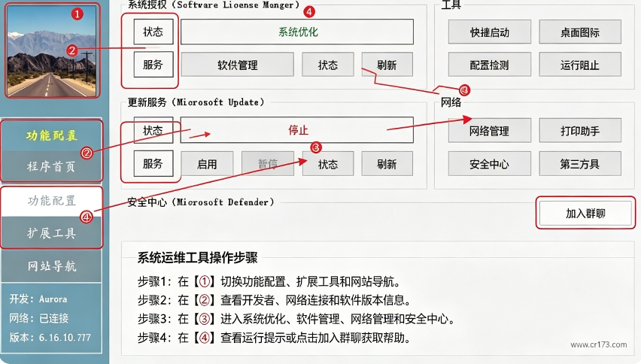Open the 运行阻止 tool
This screenshot has height=364, width=641.
[580, 65]
